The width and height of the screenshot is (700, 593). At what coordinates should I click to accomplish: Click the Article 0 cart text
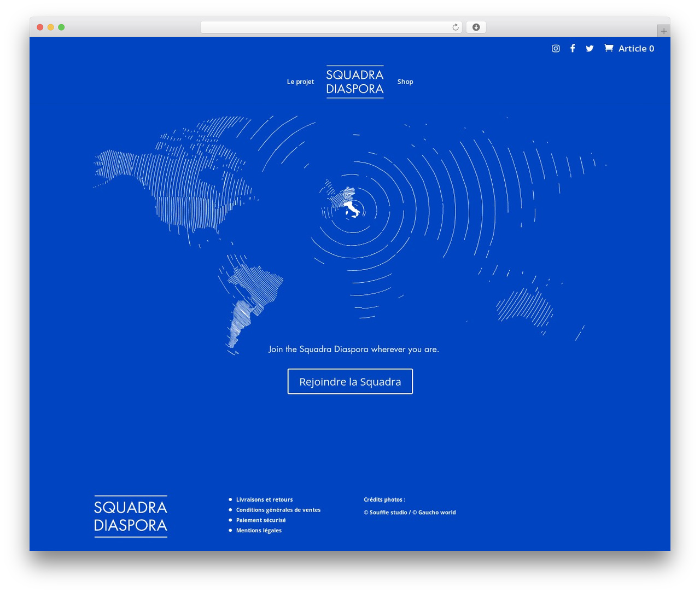pyautogui.click(x=636, y=49)
